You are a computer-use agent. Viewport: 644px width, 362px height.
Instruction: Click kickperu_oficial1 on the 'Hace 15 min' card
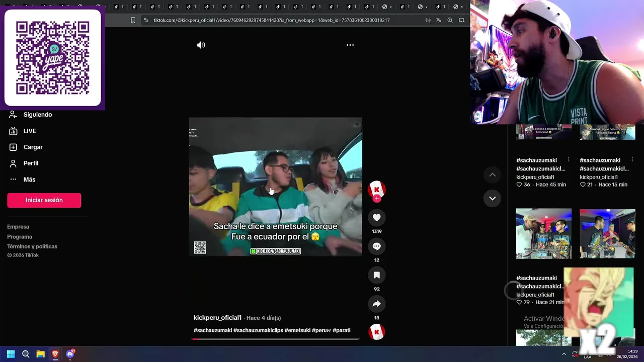pyautogui.click(x=599, y=177)
